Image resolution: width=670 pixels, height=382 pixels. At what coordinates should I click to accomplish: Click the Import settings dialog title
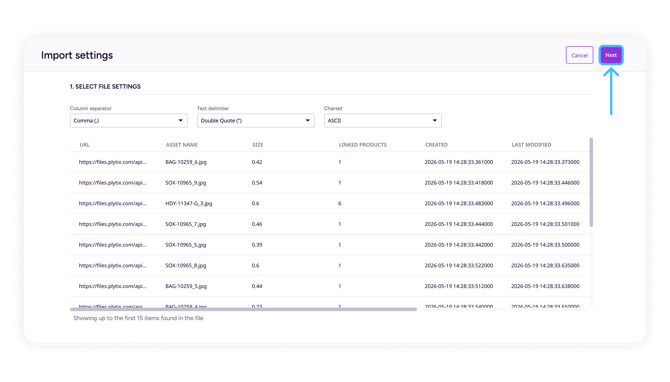[77, 56]
